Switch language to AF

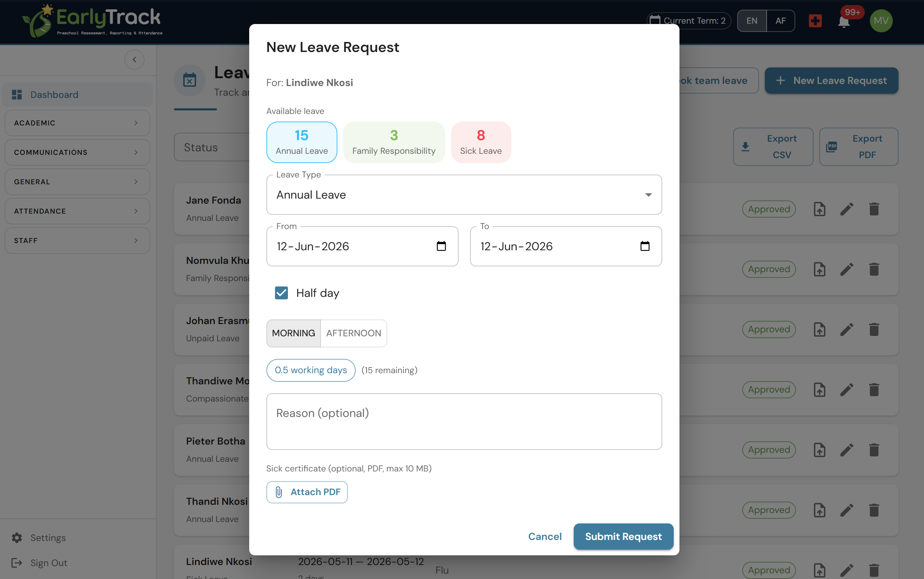781,21
